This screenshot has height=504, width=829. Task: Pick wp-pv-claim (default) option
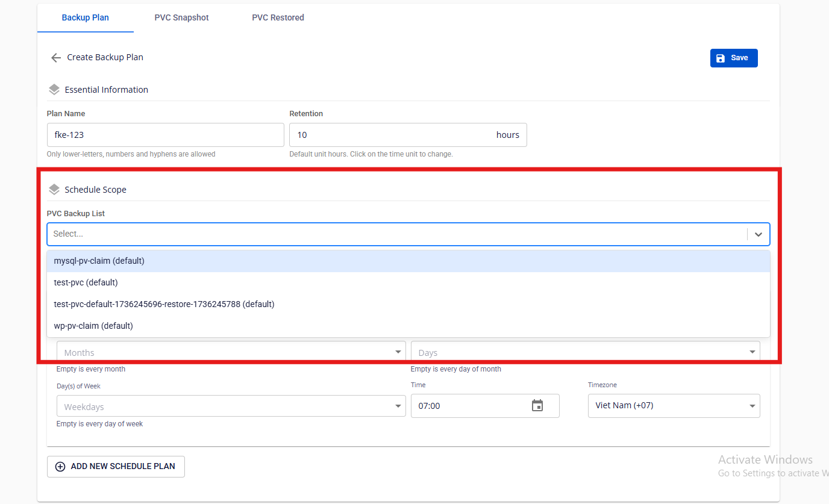pyautogui.click(x=93, y=326)
